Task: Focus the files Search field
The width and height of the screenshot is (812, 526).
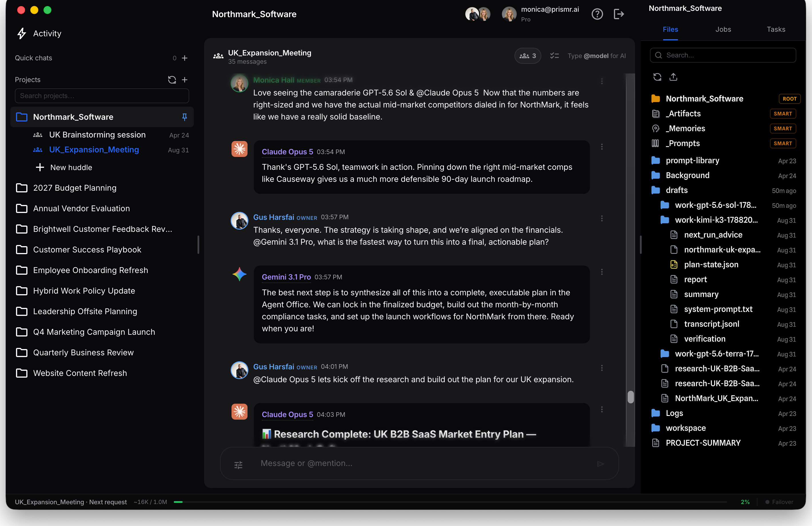Action: [x=723, y=55]
